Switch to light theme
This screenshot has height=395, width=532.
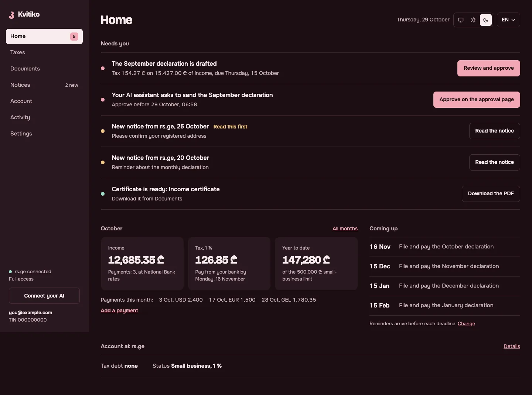[x=473, y=20]
